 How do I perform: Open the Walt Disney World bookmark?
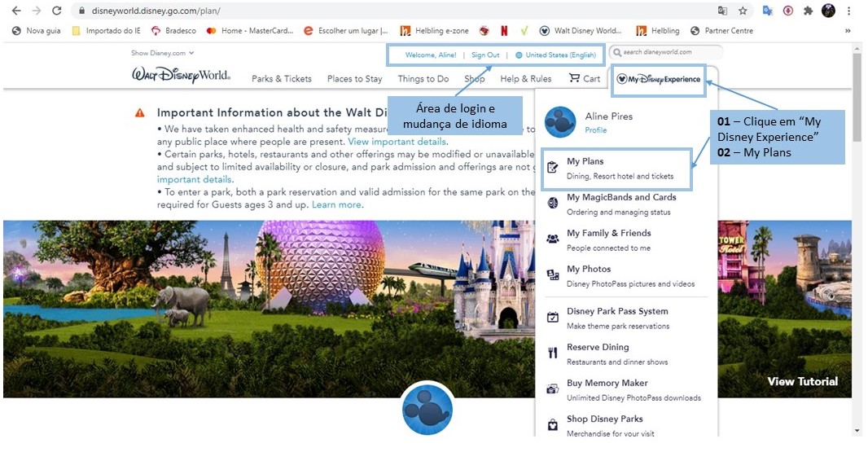coord(581,31)
